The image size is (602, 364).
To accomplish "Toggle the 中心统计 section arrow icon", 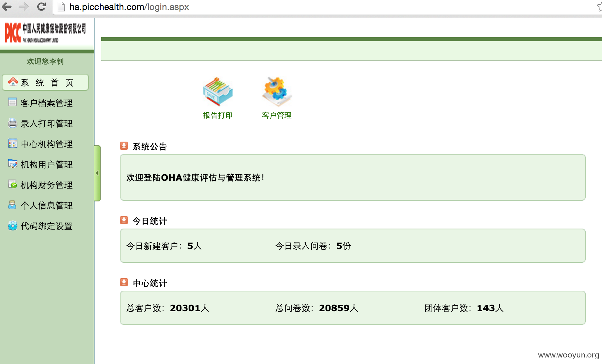I will (124, 282).
